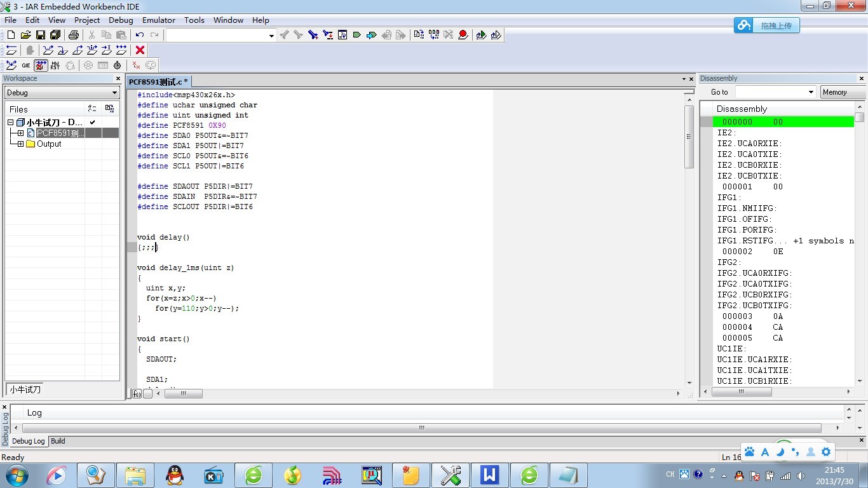The image size is (868, 488).
Task: Open the Edit menu
Action: click(x=32, y=20)
